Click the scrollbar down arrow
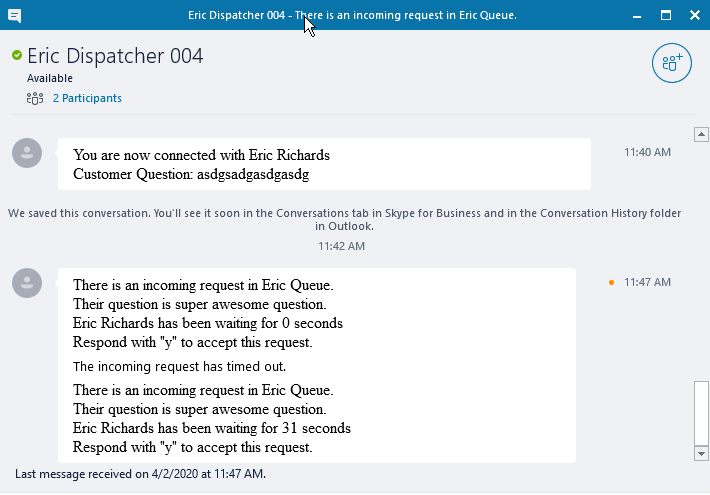710x495 pixels. [701, 453]
